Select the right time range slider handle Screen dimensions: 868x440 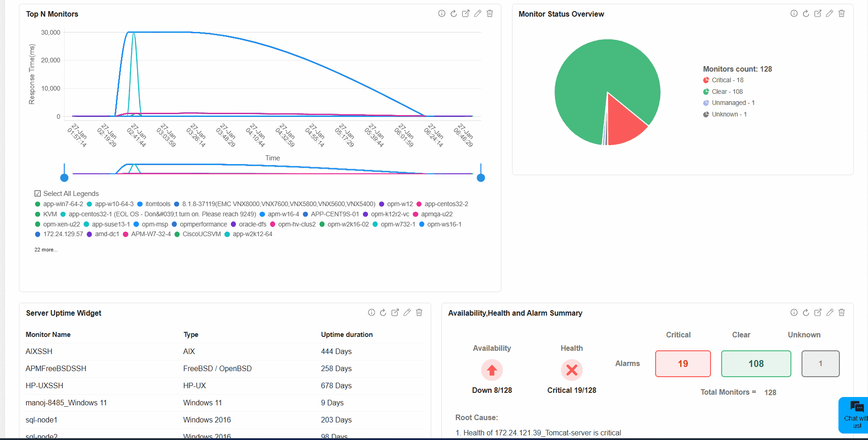click(x=481, y=177)
